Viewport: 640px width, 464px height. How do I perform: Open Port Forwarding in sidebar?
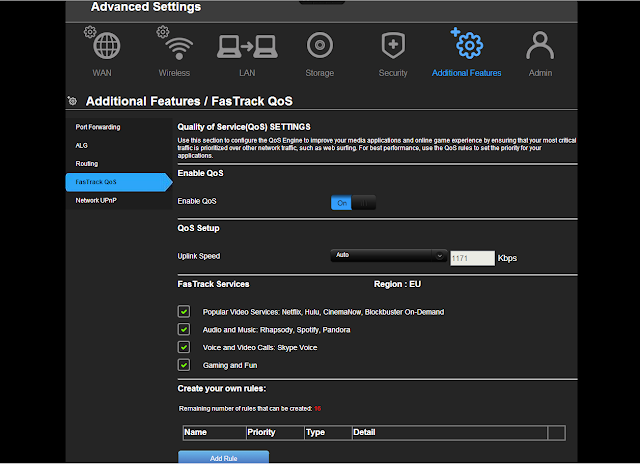pyautogui.click(x=96, y=127)
